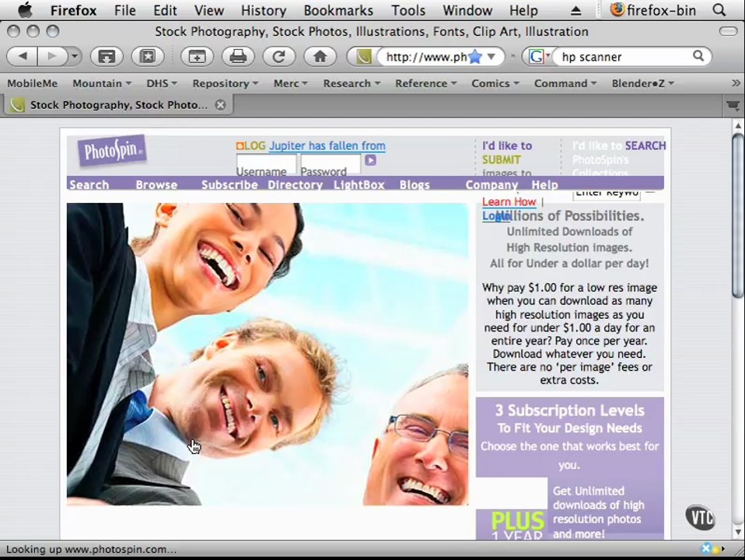Open the File menu
This screenshot has width=745, height=560.
tap(125, 10)
